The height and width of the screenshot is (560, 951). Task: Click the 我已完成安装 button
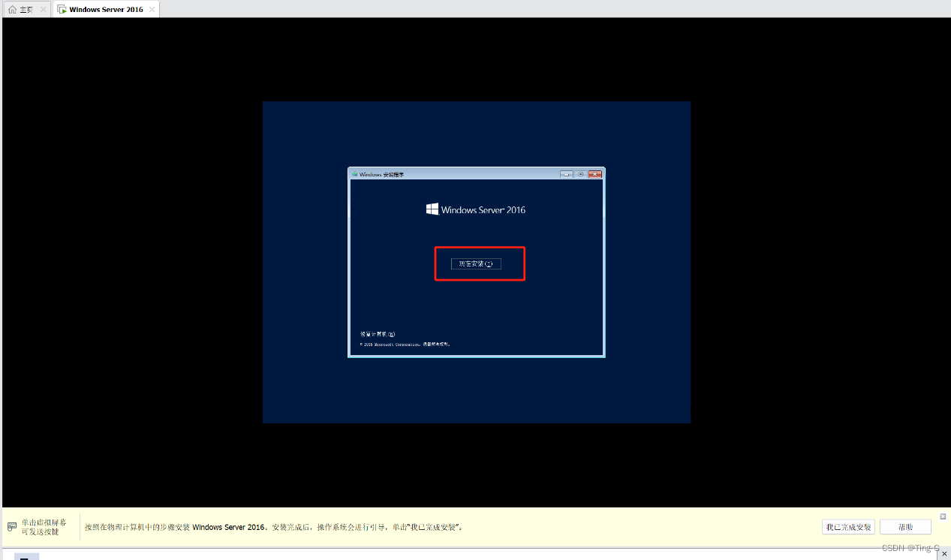848,527
